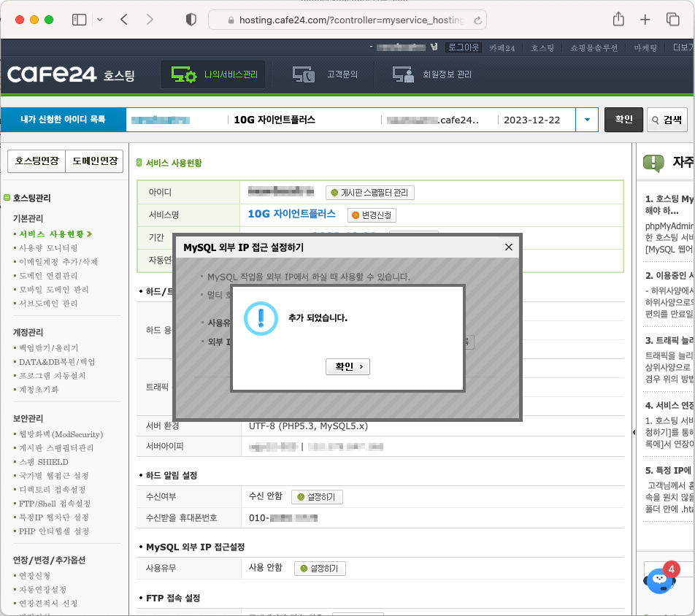Viewport: 695px width, 616px height.
Task: Close the MySQL 외부 IP 접근 설정하기 dialog
Action: pyautogui.click(x=509, y=247)
